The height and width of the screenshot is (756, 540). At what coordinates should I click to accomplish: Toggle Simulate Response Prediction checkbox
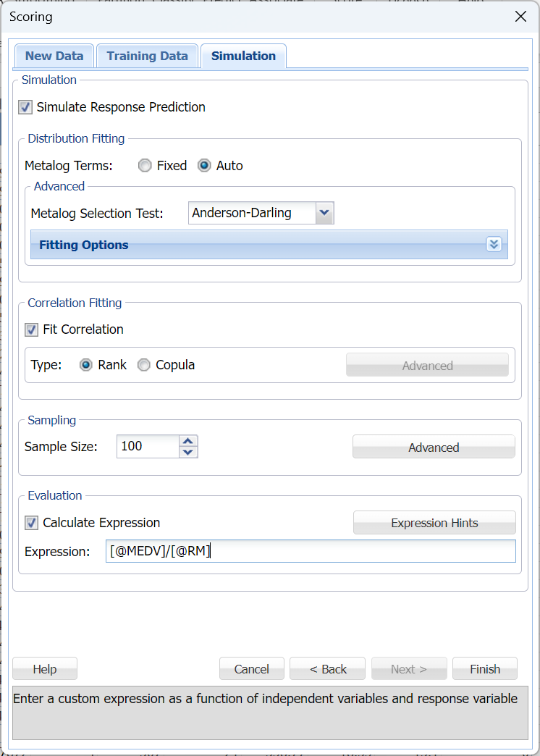pos(26,107)
